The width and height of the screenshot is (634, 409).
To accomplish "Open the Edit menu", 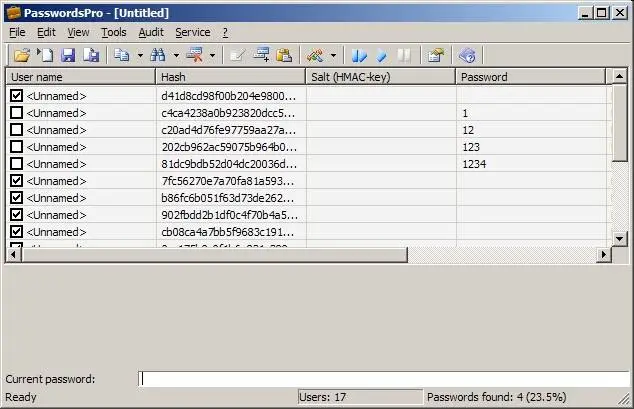I will [46, 32].
